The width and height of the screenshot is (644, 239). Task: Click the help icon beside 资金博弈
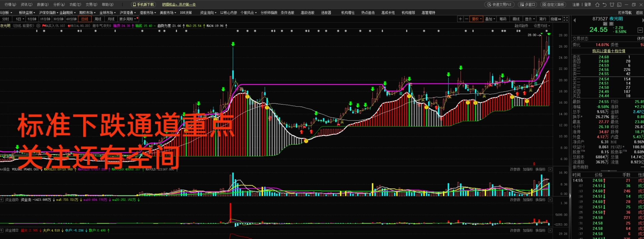click(2, 231)
